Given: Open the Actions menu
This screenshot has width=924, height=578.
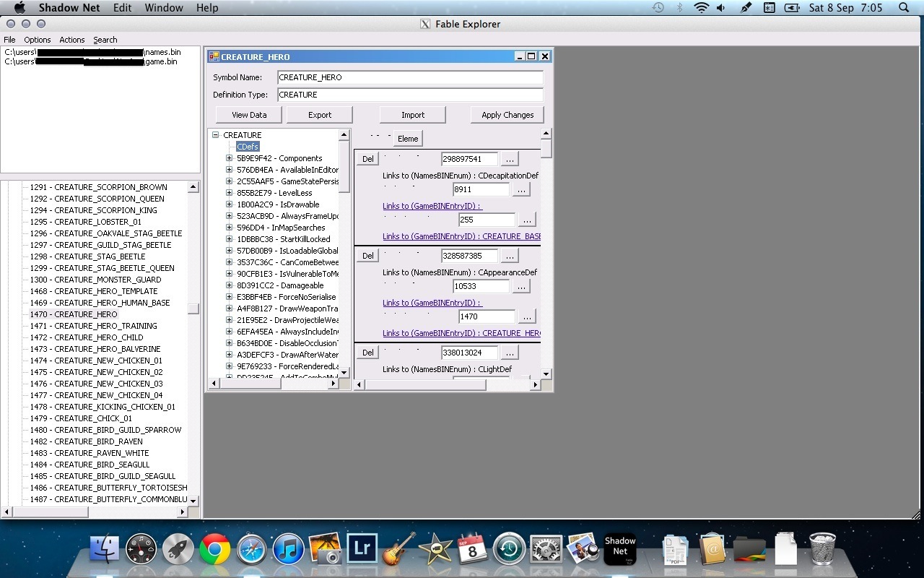Looking at the screenshot, I should point(71,40).
